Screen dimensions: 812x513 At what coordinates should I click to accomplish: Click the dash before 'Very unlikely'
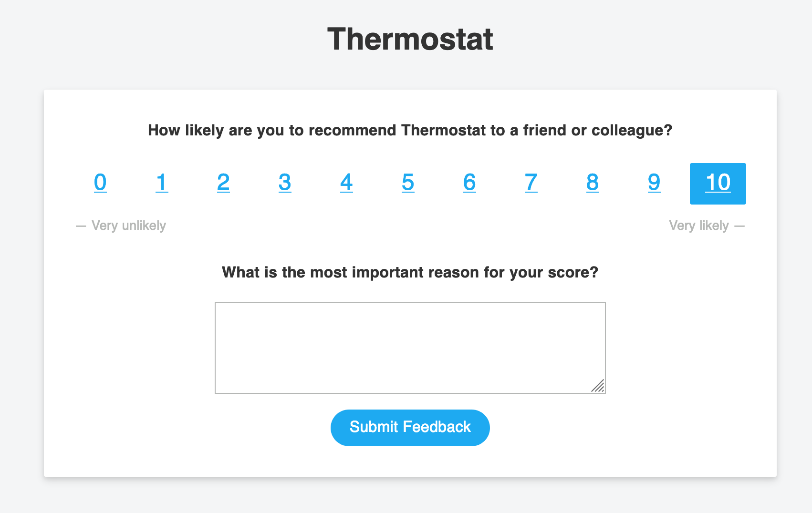pyautogui.click(x=81, y=226)
